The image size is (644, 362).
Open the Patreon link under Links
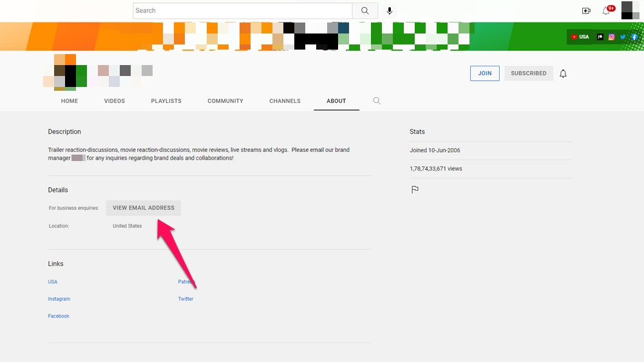coord(187,282)
